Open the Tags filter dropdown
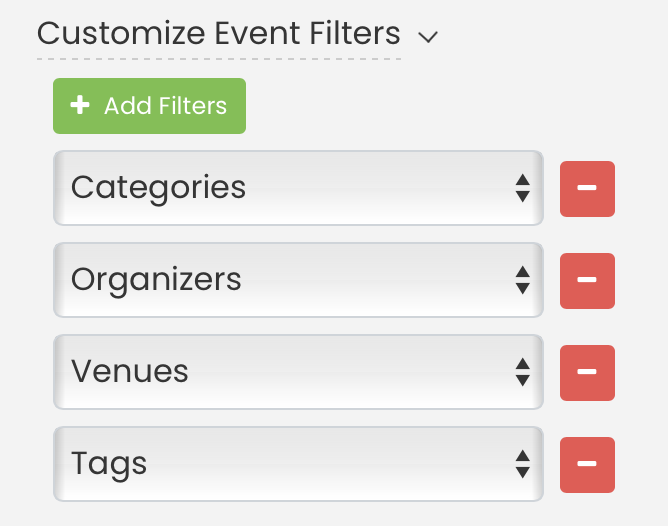The width and height of the screenshot is (668, 526). pyautogui.click(x=298, y=464)
